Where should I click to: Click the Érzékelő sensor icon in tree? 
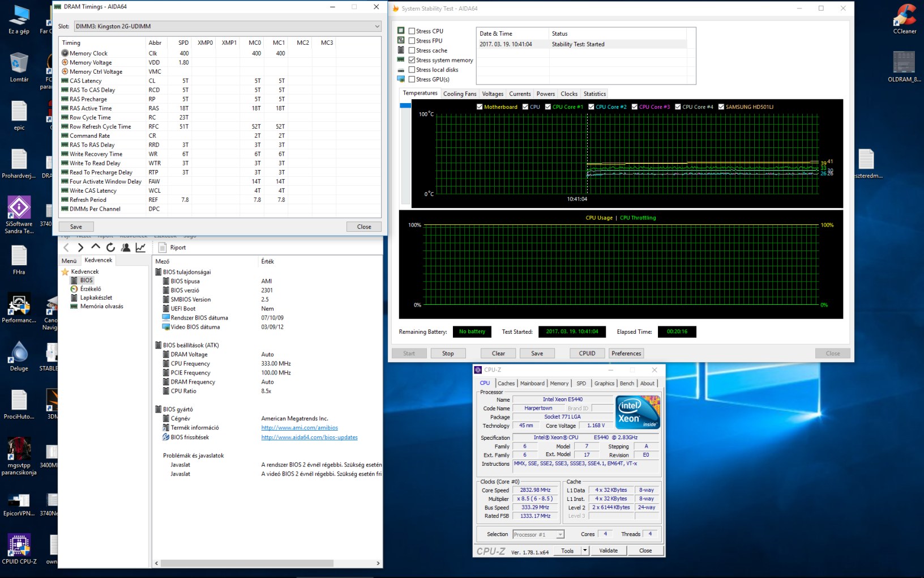pyautogui.click(x=74, y=289)
